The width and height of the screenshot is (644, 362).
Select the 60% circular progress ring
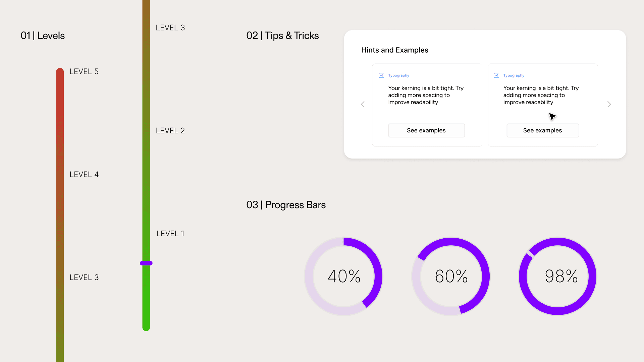click(x=451, y=276)
